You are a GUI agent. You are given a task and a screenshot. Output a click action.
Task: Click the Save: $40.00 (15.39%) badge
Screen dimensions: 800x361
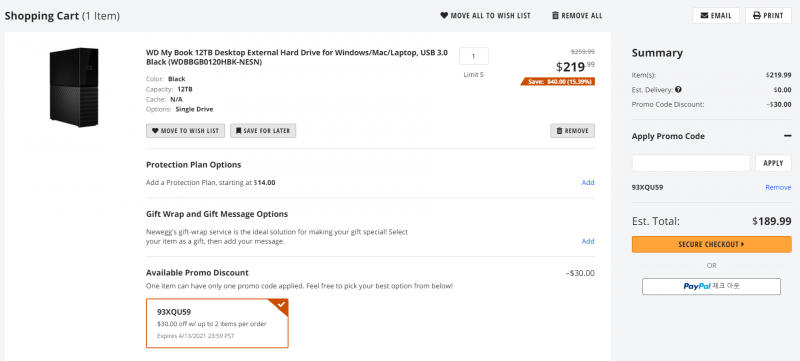click(558, 82)
